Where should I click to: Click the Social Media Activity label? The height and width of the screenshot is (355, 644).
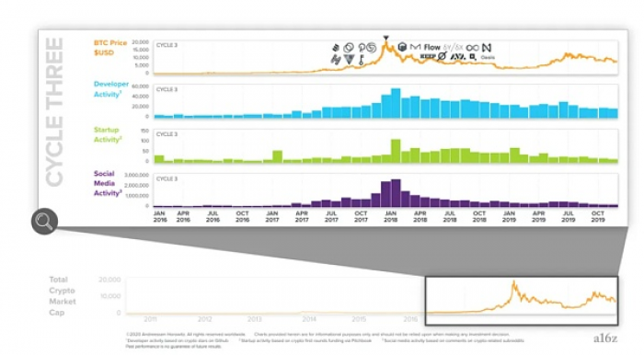click(x=108, y=183)
